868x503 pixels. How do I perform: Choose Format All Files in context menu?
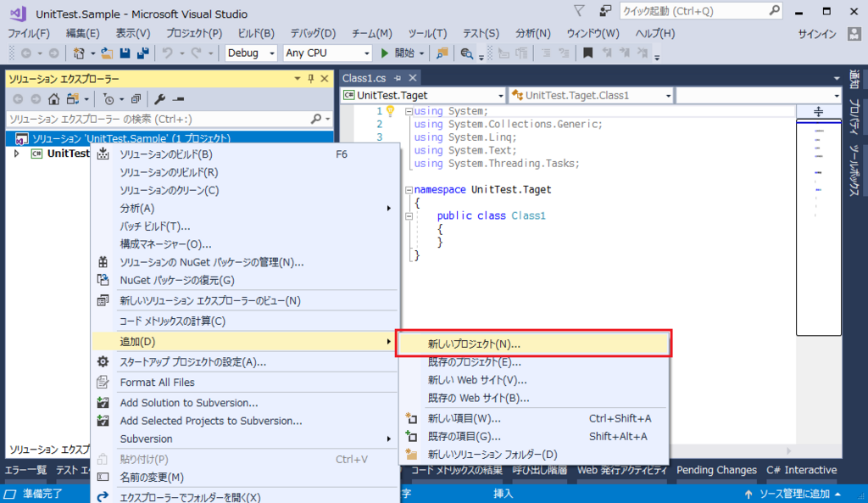pos(245,383)
